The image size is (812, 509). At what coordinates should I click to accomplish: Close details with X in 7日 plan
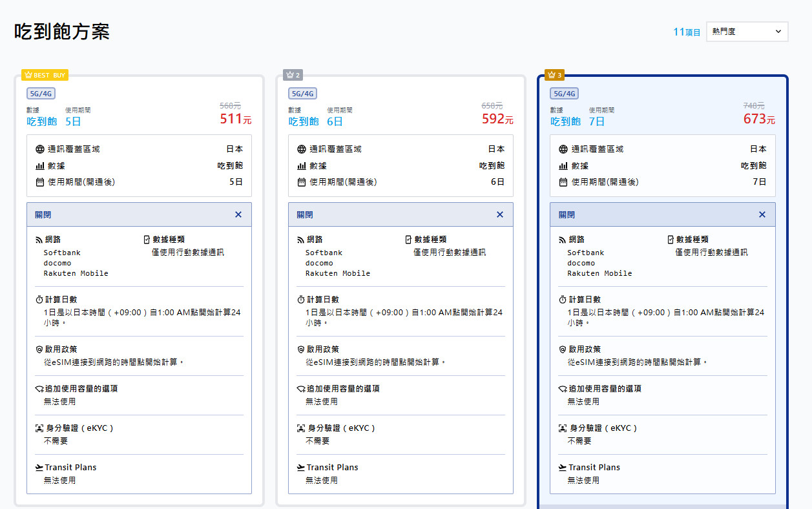pos(762,214)
